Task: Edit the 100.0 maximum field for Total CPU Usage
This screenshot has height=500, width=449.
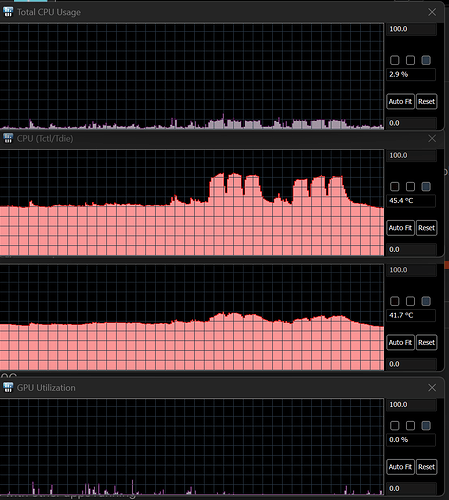Action: (411, 29)
